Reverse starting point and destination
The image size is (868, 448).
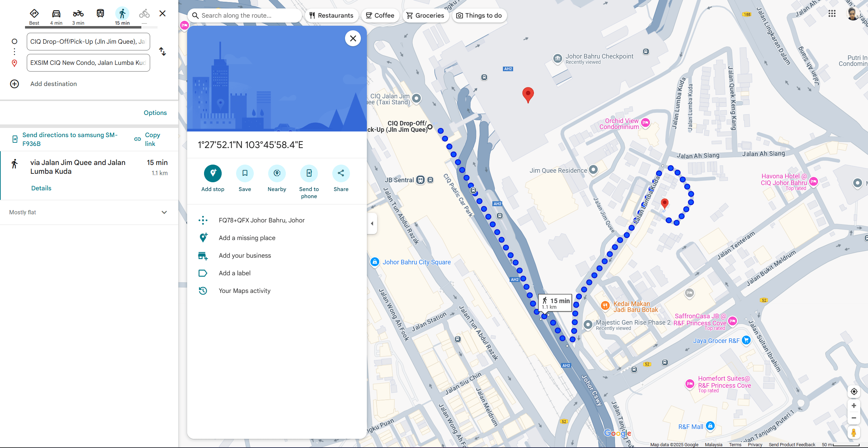tap(162, 51)
